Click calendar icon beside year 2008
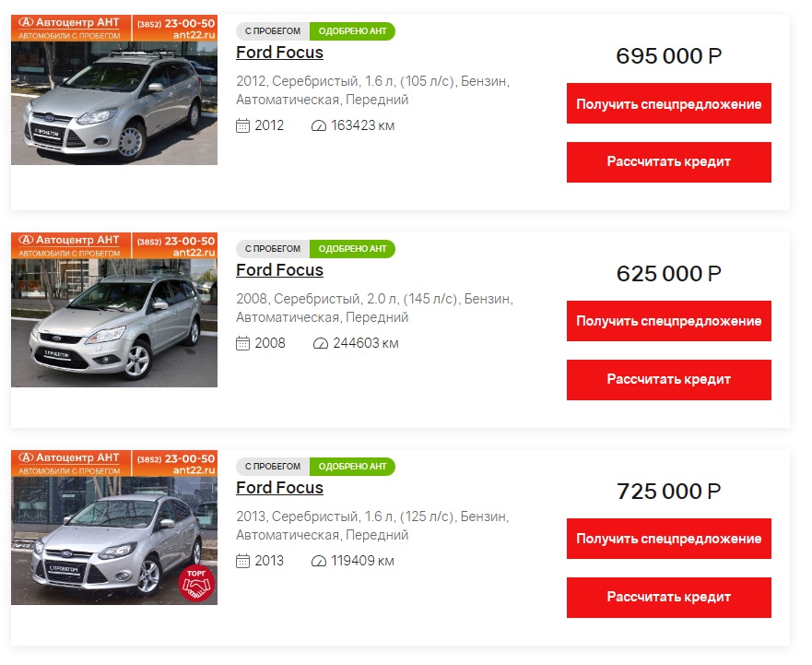The image size is (812, 665). (x=242, y=343)
